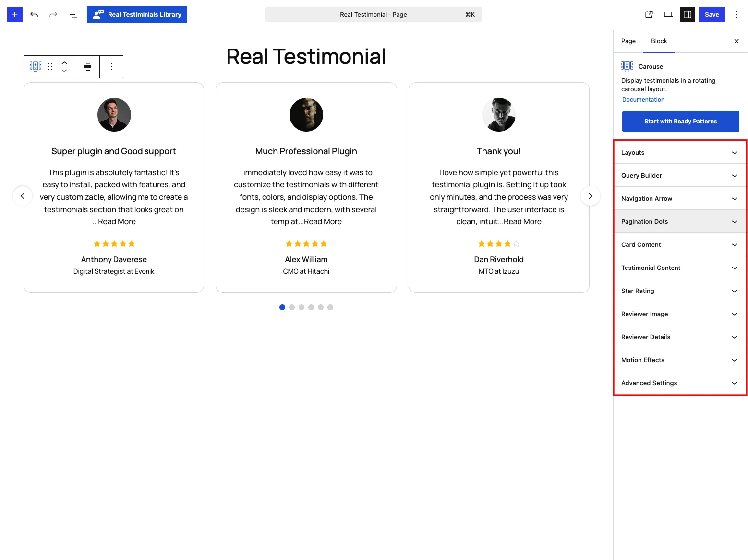
Task: Move the block up
Action: [x=64, y=62]
